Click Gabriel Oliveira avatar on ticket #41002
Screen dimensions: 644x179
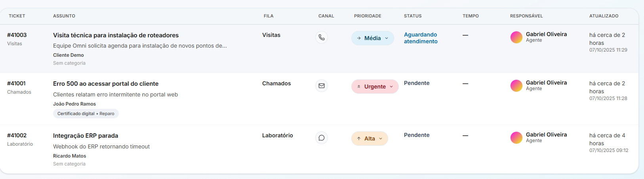point(516,138)
